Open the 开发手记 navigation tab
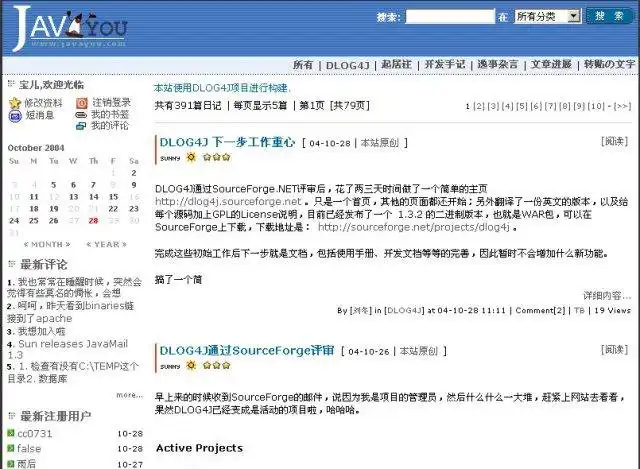The image size is (640, 469). pos(445,64)
